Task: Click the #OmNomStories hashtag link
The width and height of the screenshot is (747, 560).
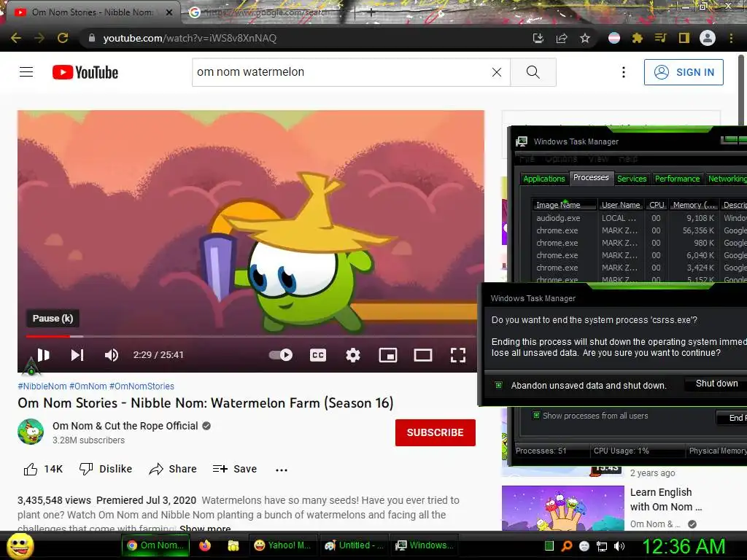Action: click(142, 386)
